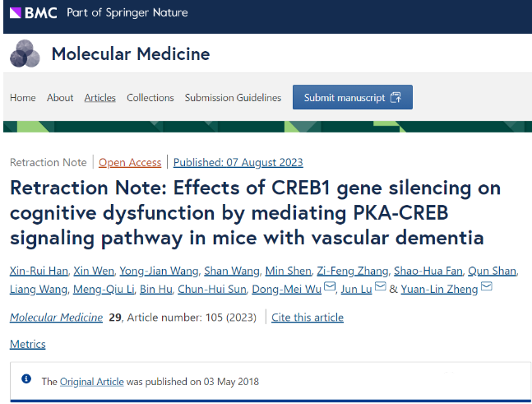
Task: Open author Xin-Rui Han's link
Action: (x=39, y=271)
